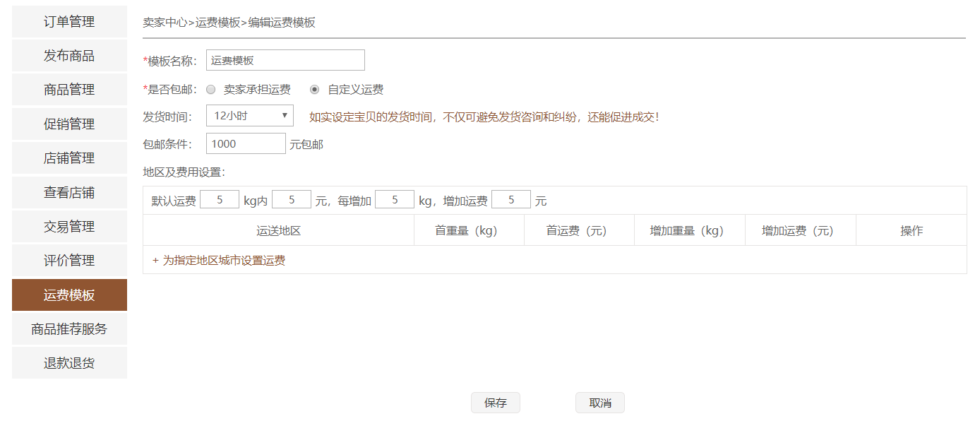Go to 评价管理 in sidebar
The height and width of the screenshot is (421, 980).
(69, 261)
